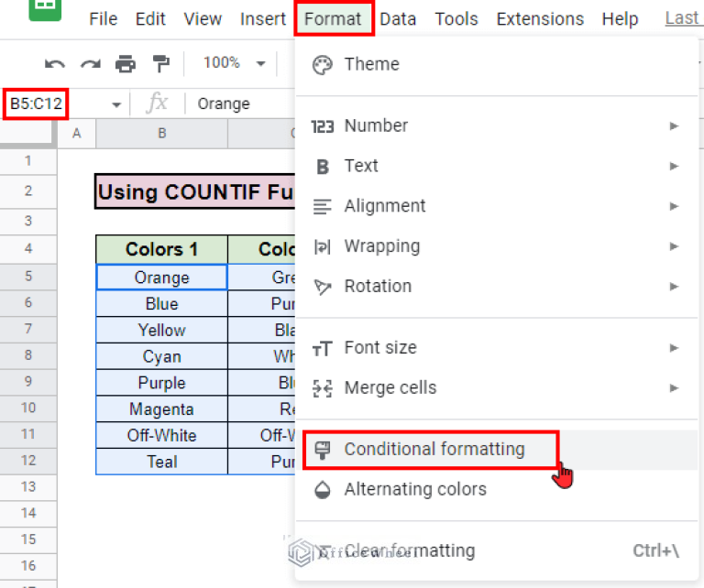704x588 pixels.
Task: Expand the Text submenu arrow
Action: tap(674, 167)
